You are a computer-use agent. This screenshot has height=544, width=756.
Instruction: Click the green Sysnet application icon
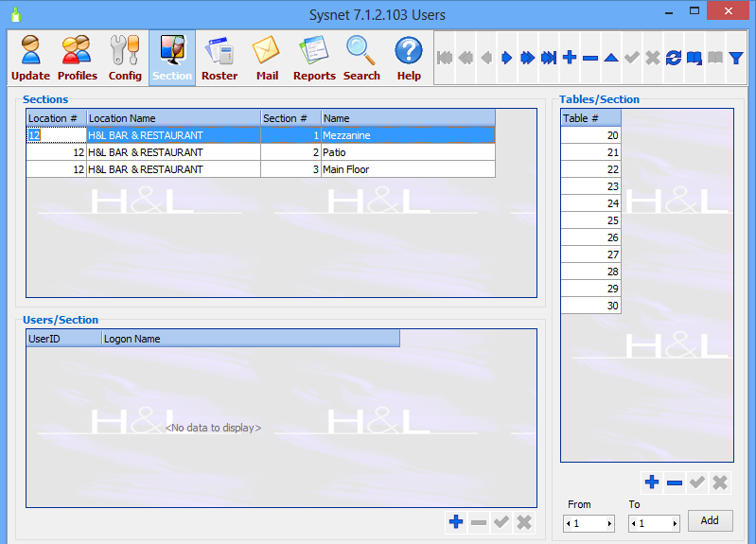click(x=15, y=15)
